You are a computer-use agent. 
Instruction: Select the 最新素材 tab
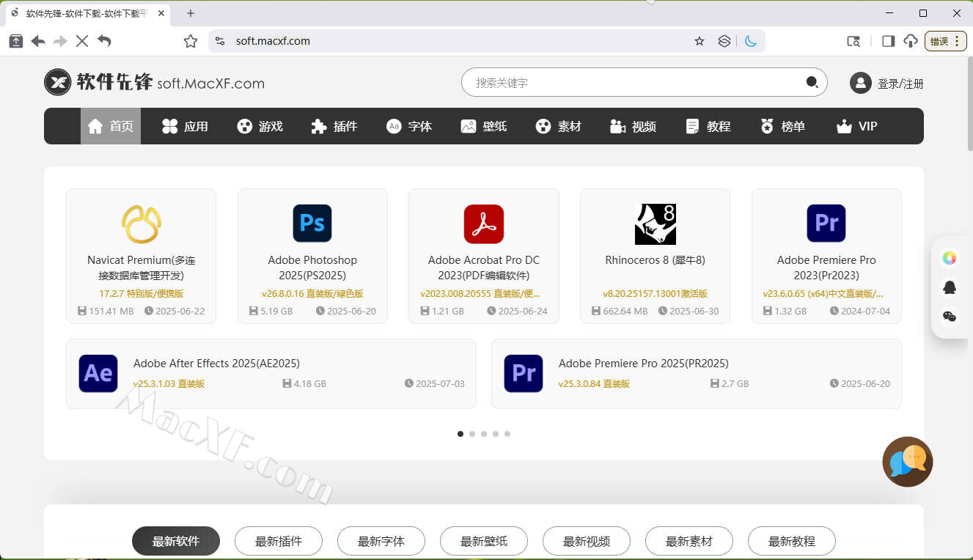coord(689,541)
